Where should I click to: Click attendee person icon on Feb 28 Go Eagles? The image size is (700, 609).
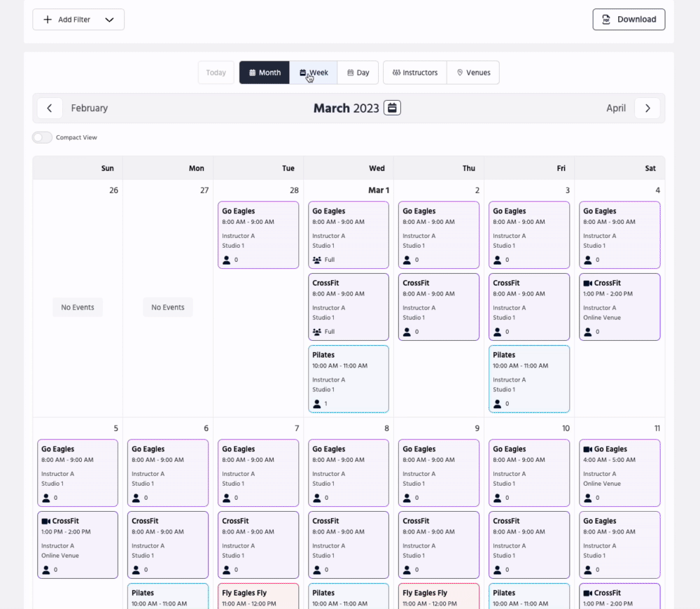226,260
